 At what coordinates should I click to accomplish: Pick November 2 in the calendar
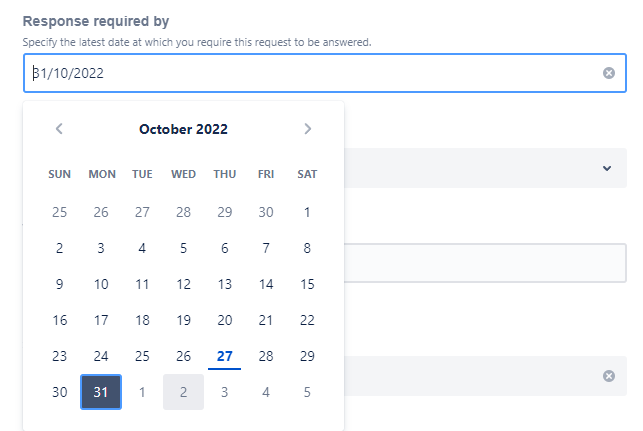pyautogui.click(x=183, y=392)
